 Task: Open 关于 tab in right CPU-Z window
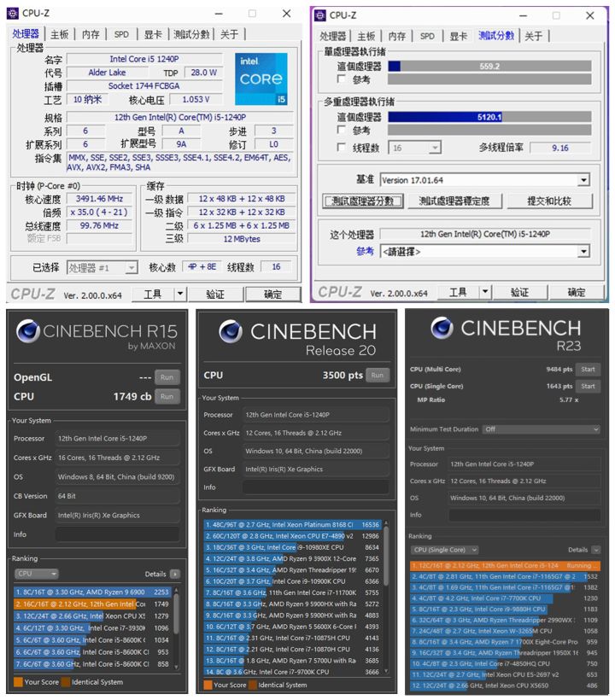click(534, 36)
